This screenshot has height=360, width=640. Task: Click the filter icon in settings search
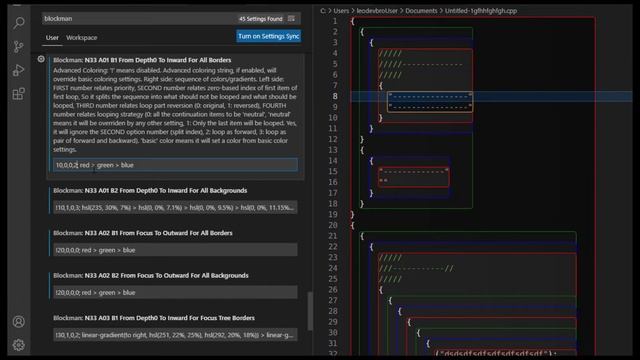pos(291,18)
